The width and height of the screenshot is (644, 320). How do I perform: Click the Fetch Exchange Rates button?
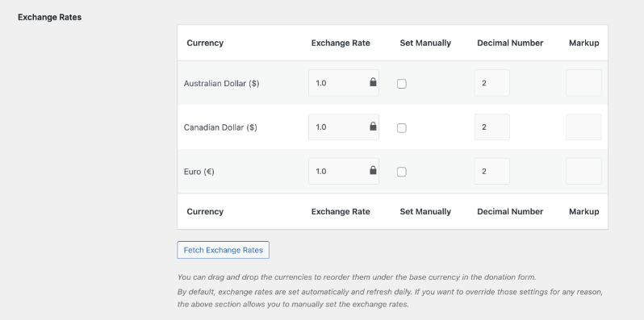click(x=223, y=250)
